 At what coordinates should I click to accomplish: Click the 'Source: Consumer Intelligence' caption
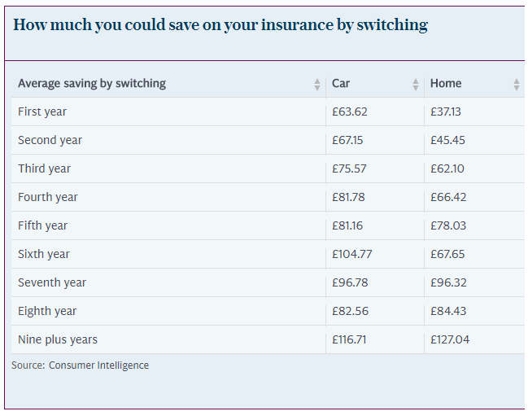coord(80,365)
